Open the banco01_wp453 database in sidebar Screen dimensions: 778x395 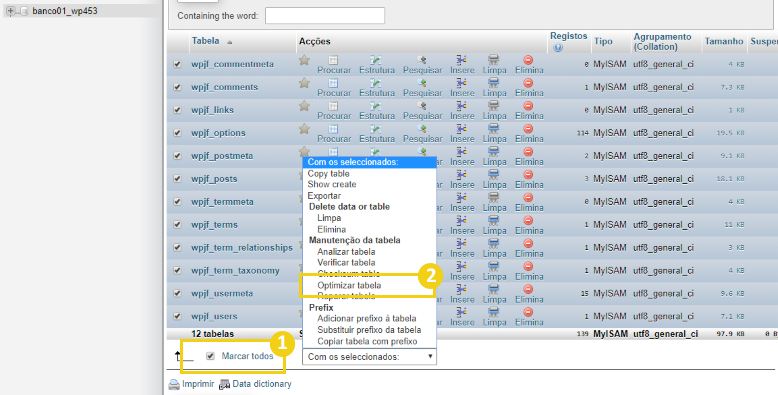click(x=65, y=11)
